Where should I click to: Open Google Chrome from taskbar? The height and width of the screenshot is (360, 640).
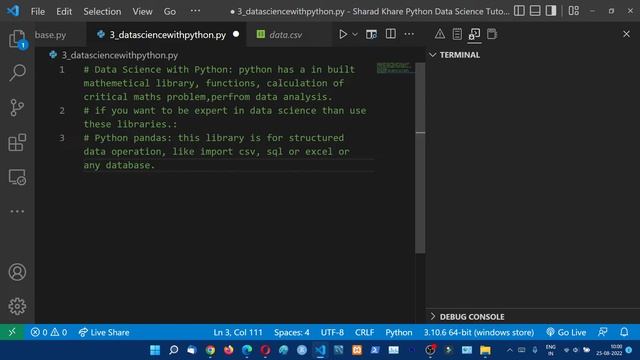pos(210,350)
